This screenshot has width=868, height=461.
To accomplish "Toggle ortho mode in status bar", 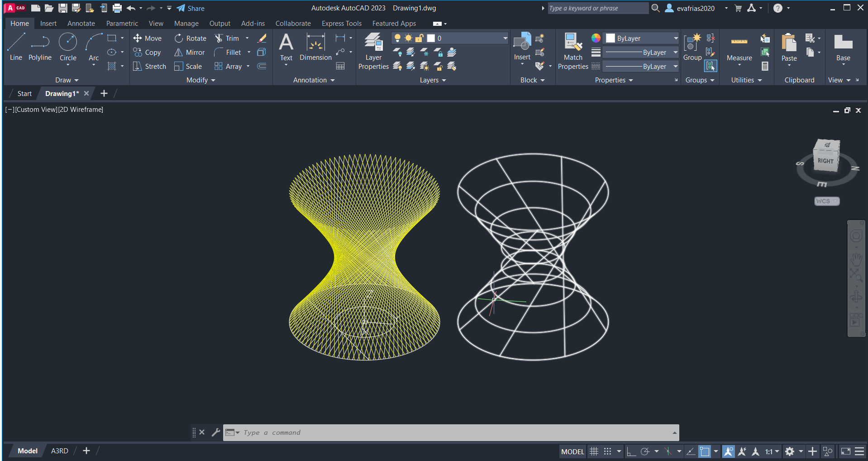I will [631, 451].
